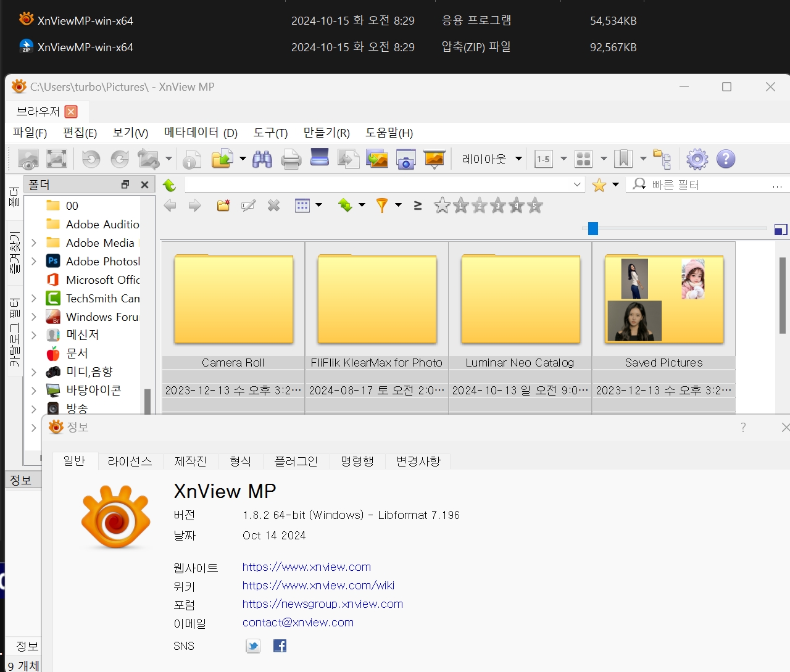Expand the TechSmith Camtasia folder node

tap(34, 299)
